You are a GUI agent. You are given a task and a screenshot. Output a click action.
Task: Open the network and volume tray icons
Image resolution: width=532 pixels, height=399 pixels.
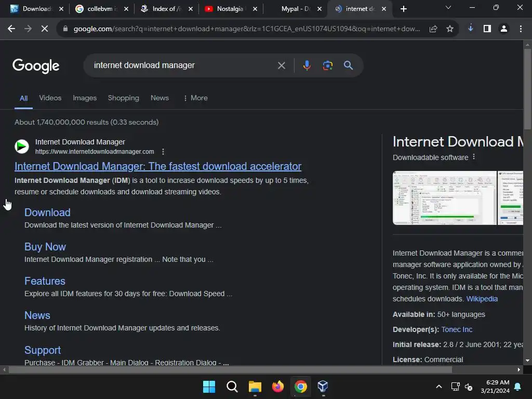(462, 387)
